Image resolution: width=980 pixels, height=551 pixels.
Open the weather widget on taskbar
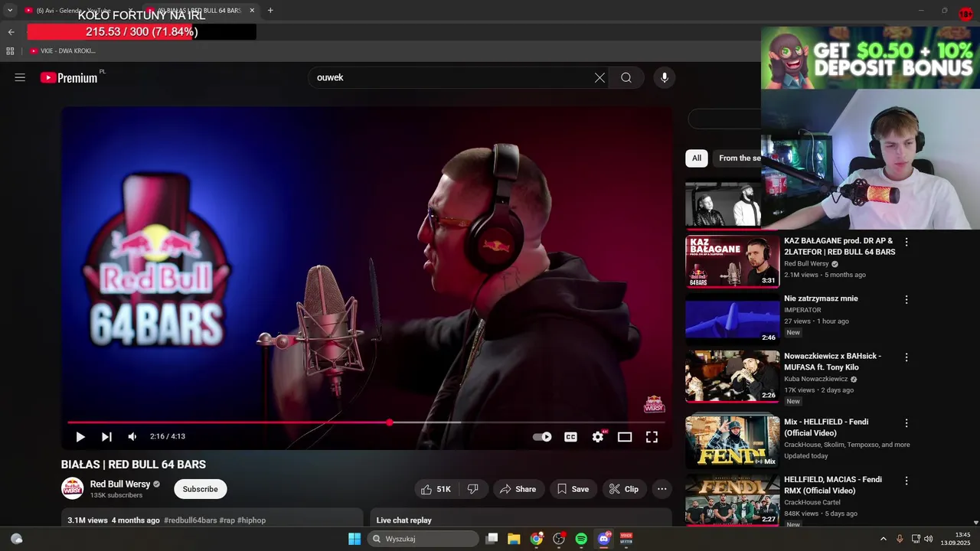16,539
